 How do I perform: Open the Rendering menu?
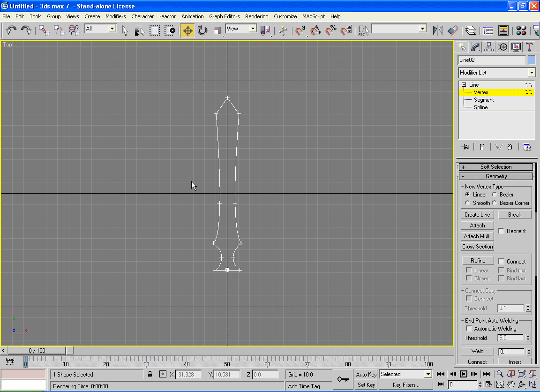coord(256,16)
